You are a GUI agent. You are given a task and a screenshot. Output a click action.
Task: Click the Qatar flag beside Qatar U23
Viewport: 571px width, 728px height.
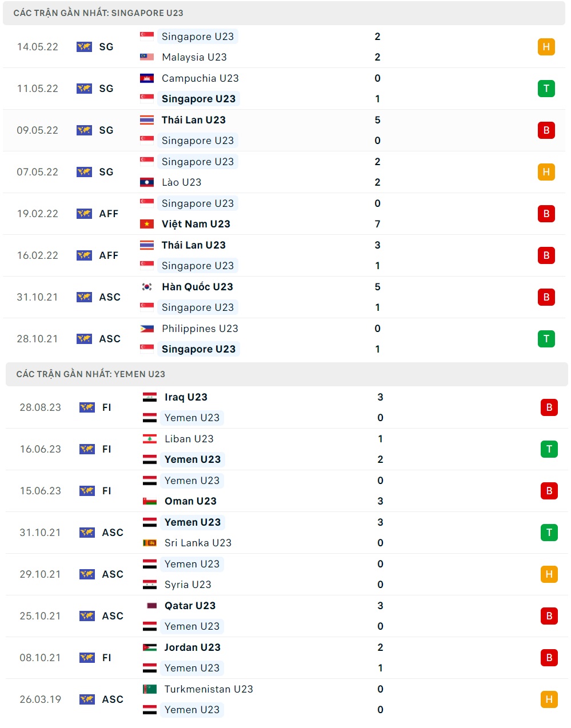click(150, 606)
